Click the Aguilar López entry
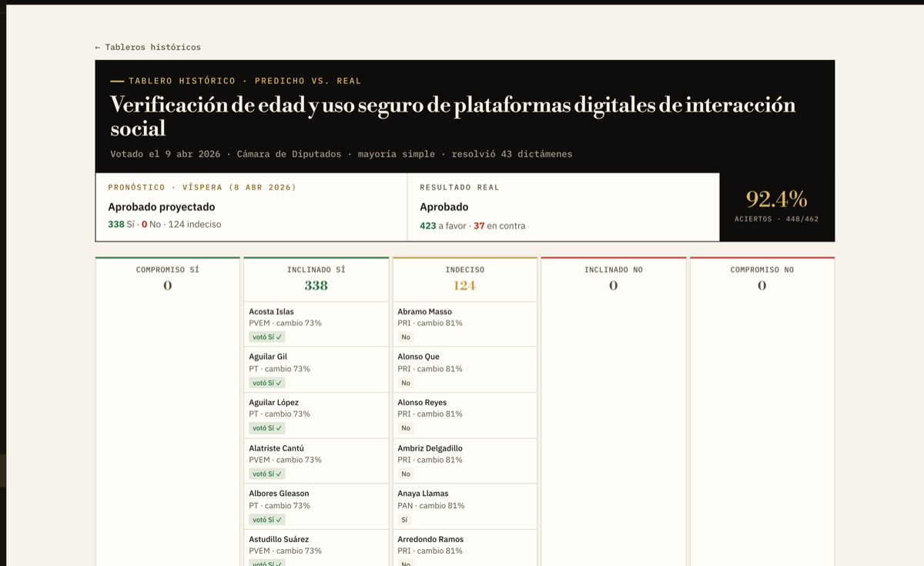This screenshot has height=566, width=924. point(316,415)
